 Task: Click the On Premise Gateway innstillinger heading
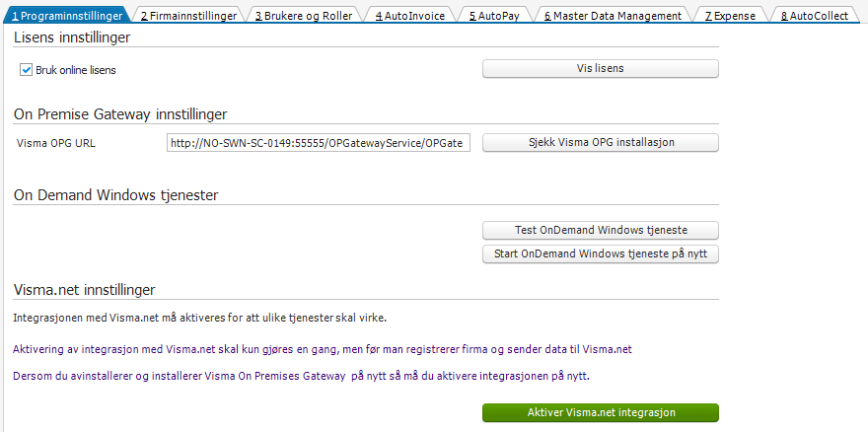tap(120, 114)
